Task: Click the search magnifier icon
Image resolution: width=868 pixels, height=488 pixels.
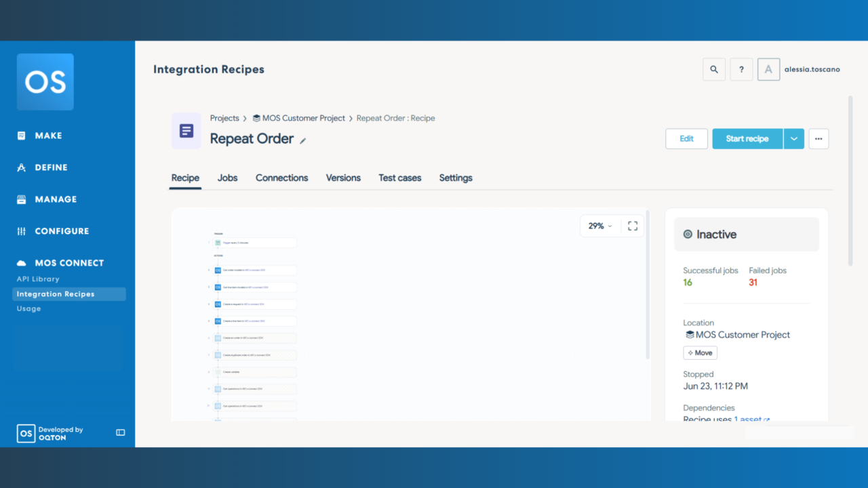Action: tap(714, 69)
